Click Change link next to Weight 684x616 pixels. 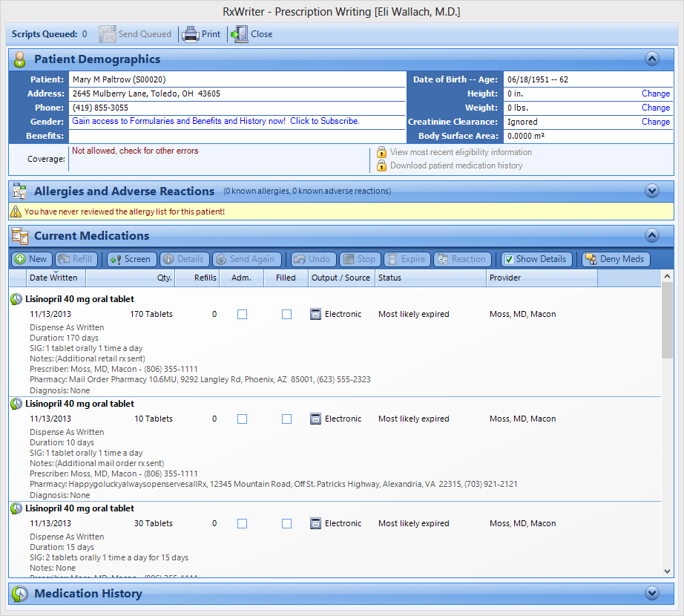656,108
